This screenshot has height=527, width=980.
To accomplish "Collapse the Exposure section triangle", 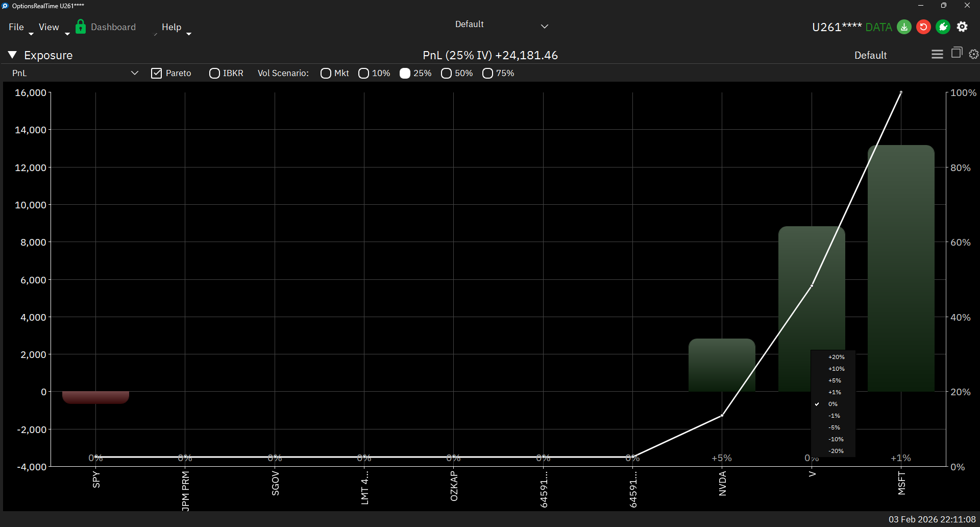I will (x=12, y=54).
